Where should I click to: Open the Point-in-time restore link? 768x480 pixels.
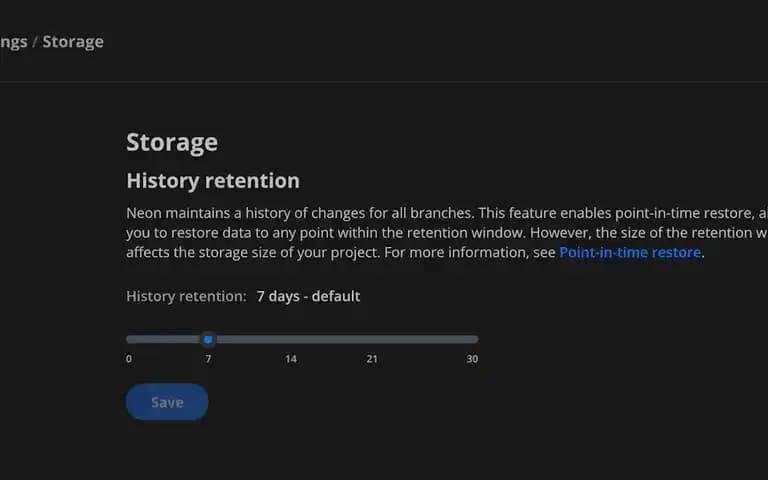pos(630,252)
